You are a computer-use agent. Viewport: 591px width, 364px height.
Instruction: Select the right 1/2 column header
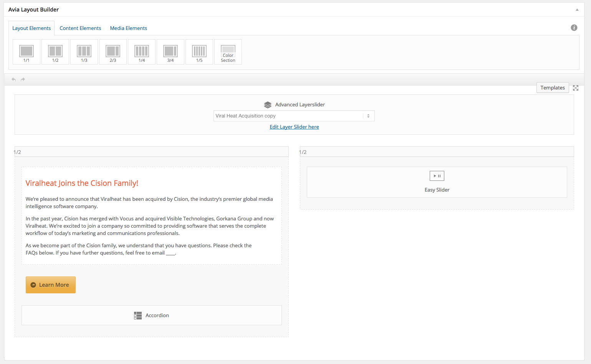pos(437,152)
